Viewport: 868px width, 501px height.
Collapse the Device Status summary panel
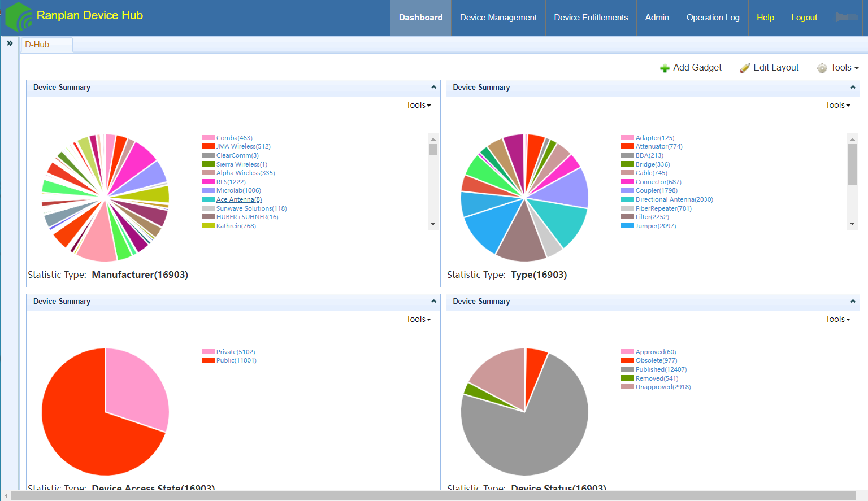tap(853, 302)
